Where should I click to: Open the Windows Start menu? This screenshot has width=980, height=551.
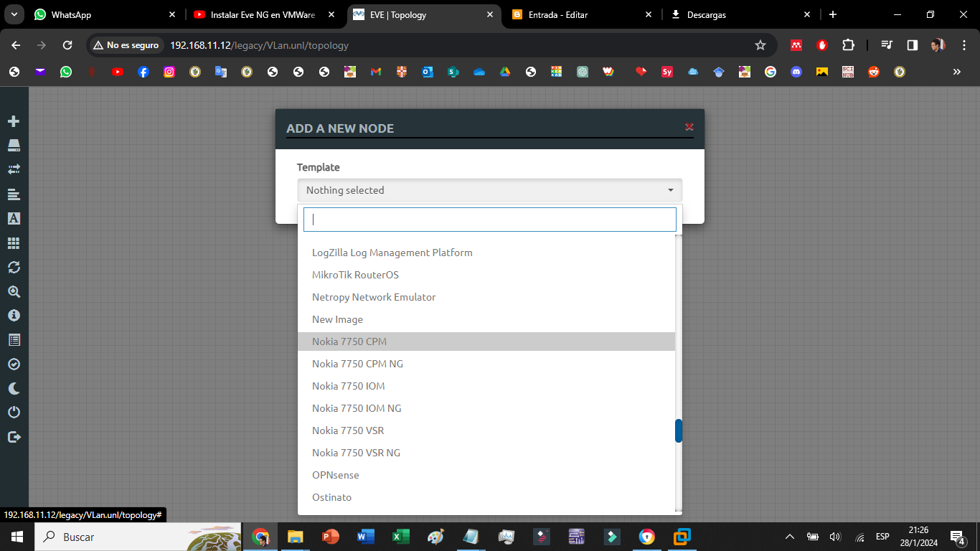click(x=17, y=537)
